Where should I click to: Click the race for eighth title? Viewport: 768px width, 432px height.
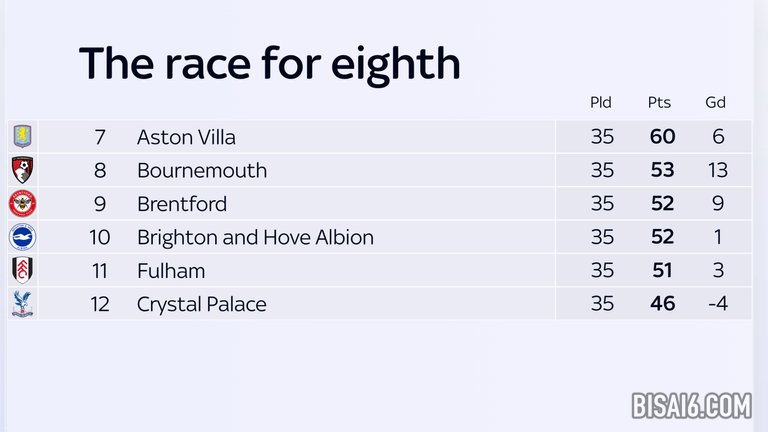pos(269,64)
